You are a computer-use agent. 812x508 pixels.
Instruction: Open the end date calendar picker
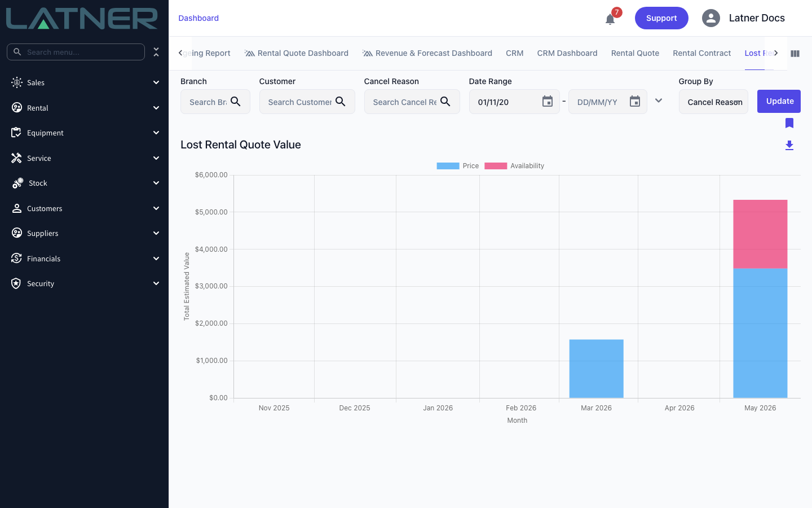(x=635, y=102)
